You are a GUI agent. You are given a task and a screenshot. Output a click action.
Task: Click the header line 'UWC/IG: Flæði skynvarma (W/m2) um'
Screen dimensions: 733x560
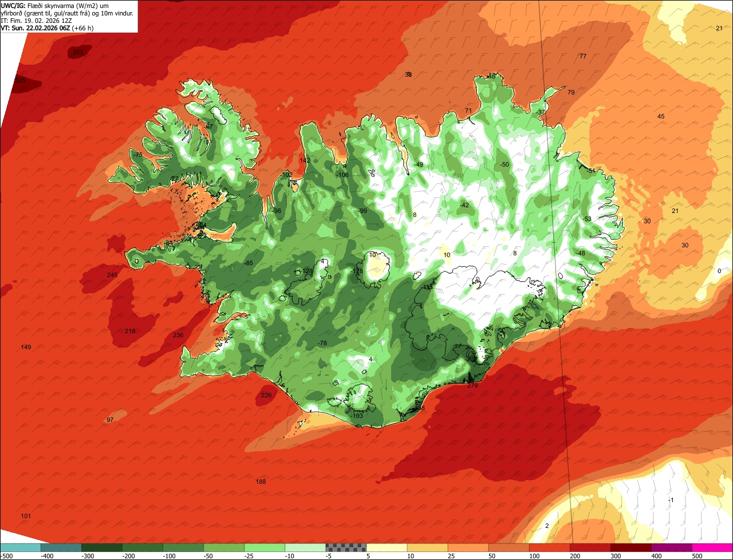[56, 5]
